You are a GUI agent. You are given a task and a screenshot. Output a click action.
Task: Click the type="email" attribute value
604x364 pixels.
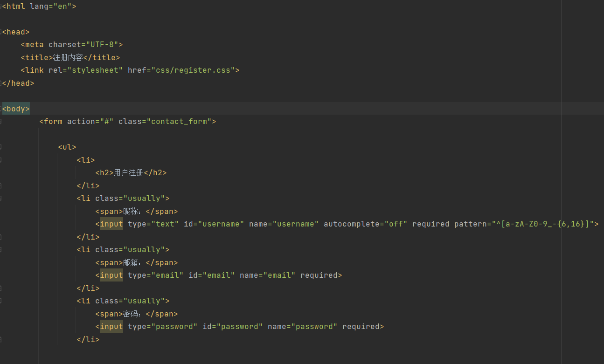point(167,275)
